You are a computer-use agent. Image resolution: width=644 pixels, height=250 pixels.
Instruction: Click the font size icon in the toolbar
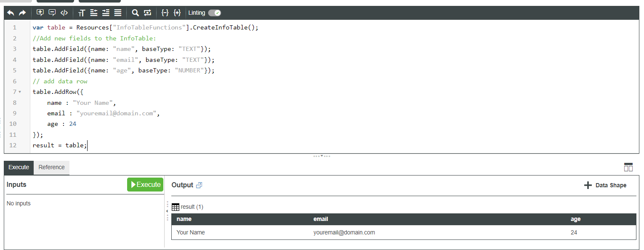[82, 13]
